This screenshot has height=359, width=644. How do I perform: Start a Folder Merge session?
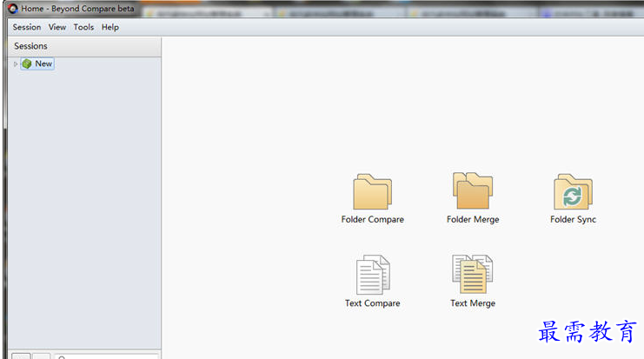(473, 199)
